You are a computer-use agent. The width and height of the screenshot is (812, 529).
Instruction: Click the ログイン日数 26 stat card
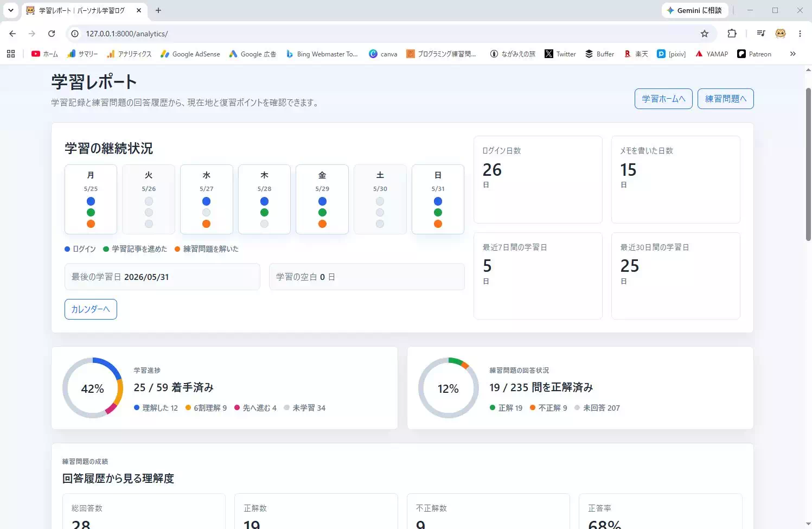[538, 180]
